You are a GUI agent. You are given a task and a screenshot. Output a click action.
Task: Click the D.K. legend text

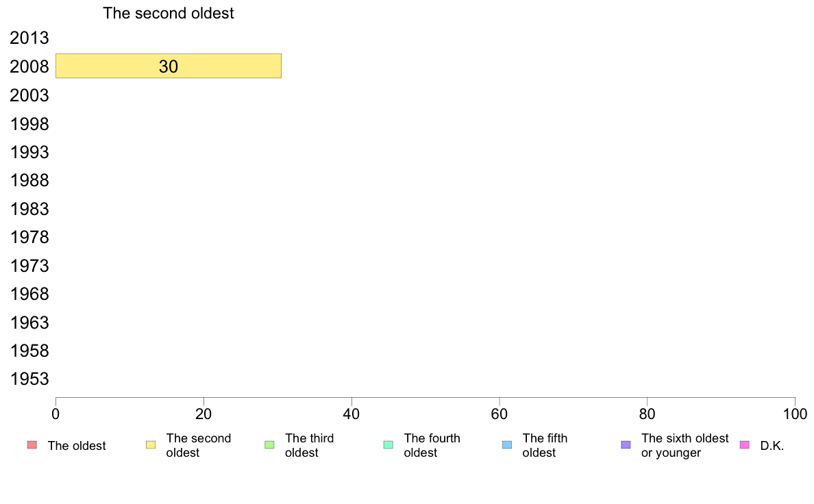pyautogui.click(x=772, y=446)
